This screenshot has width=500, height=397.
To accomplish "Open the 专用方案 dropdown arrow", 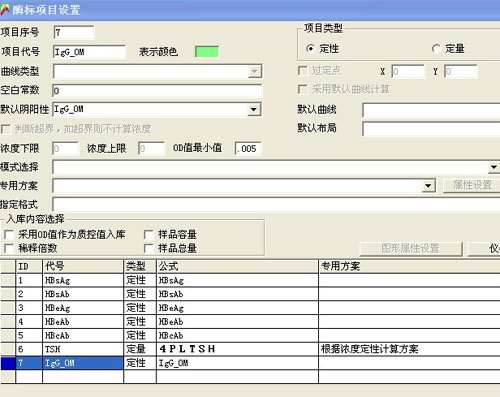I will coord(428,186).
